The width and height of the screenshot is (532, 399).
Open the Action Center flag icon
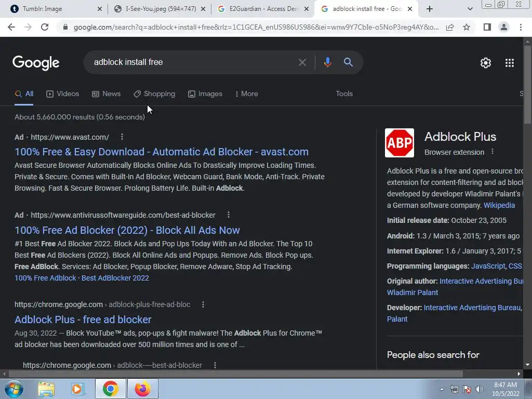tap(467, 389)
